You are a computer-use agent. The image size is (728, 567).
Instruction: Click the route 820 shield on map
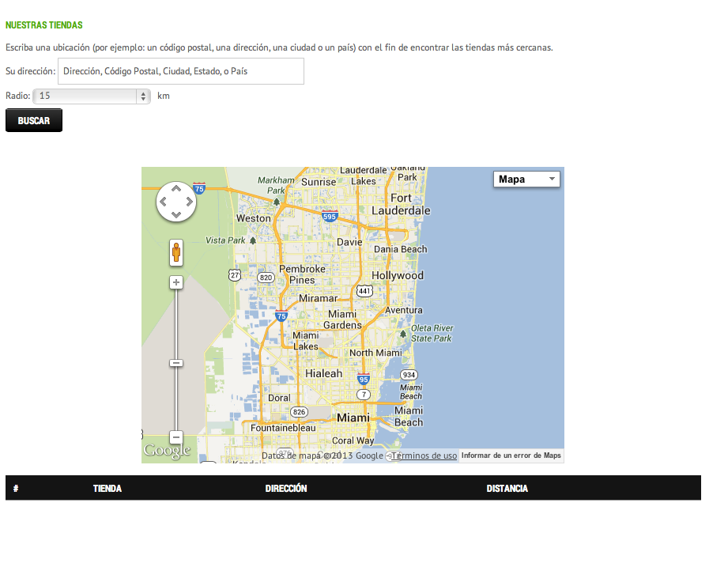(266, 278)
